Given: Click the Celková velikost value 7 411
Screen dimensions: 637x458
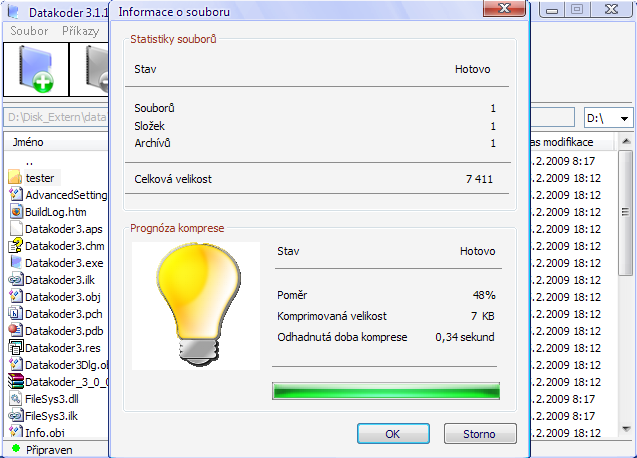Looking at the screenshot, I should pyautogui.click(x=479, y=179).
